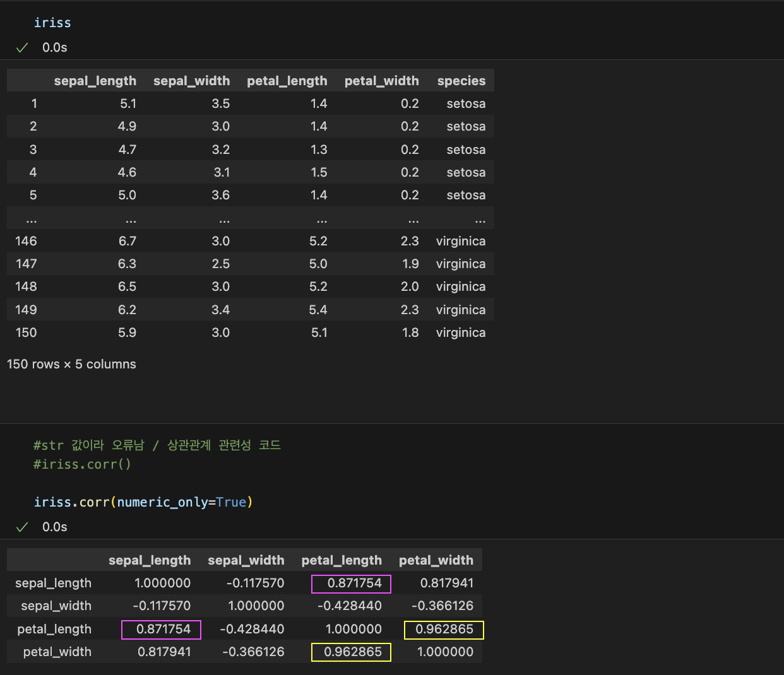Click the setosa value in row 1
784x675 pixels.
coord(466,103)
